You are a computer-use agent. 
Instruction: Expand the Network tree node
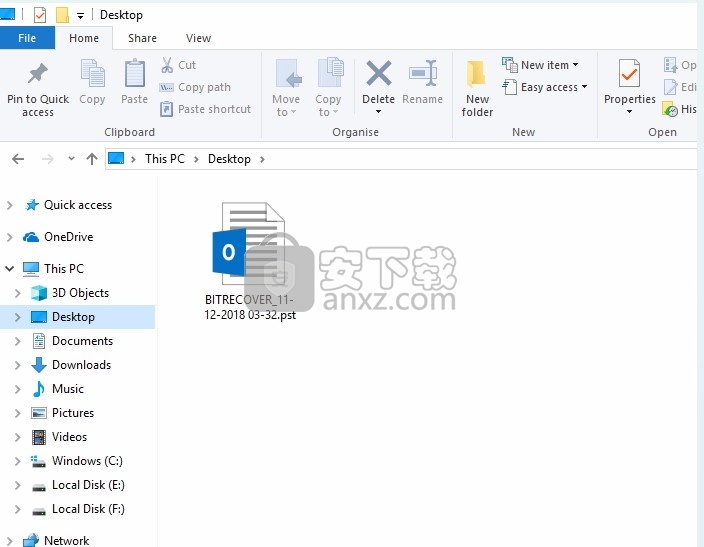click(9, 541)
